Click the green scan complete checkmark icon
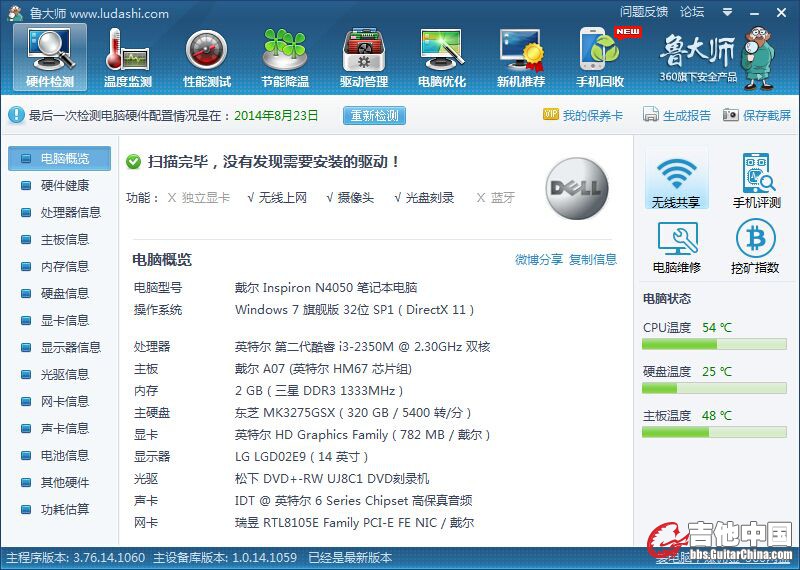Screen dimensions: 800x570 pos(133,162)
